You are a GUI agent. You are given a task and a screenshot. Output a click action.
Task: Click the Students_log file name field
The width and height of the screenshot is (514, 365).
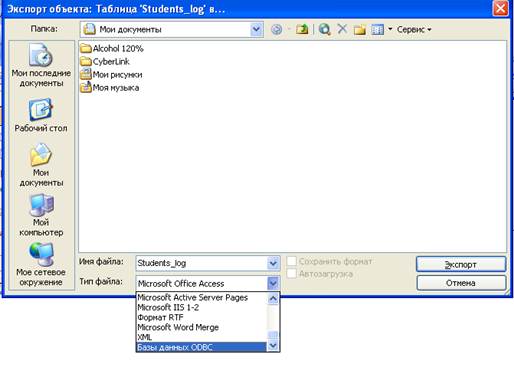(x=201, y=263)
